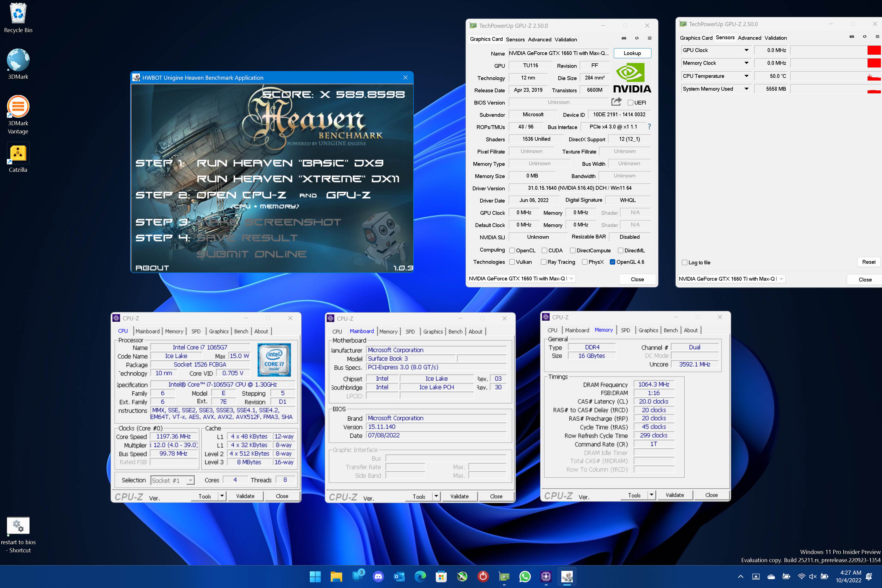882x588 pixels.
Task: Open the 3DMark Vantage desktop icon
Action: click(x=18, y=114)
